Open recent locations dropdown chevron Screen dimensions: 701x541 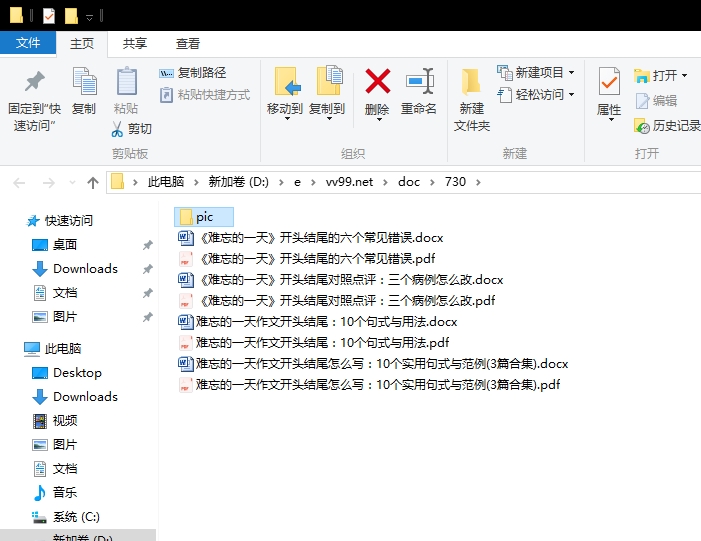[72, 182]
